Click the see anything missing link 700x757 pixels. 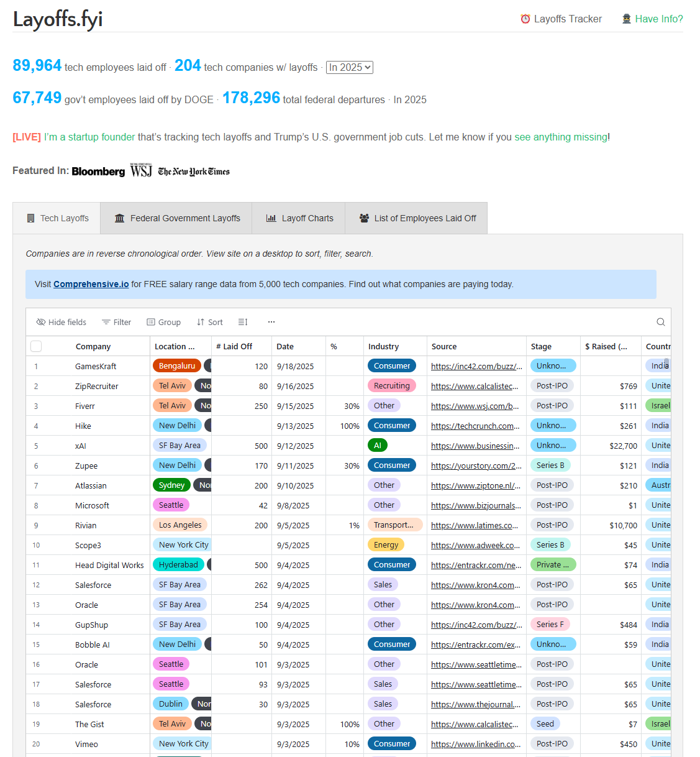click(561, 137)
